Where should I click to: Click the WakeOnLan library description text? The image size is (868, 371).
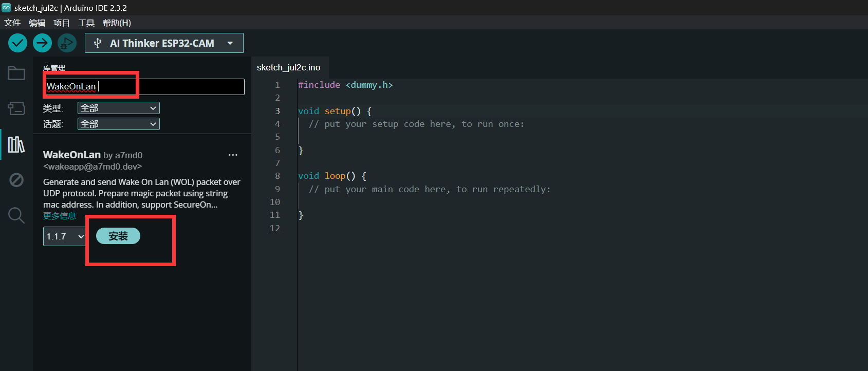pyautogui.click(x=142, y=193)
